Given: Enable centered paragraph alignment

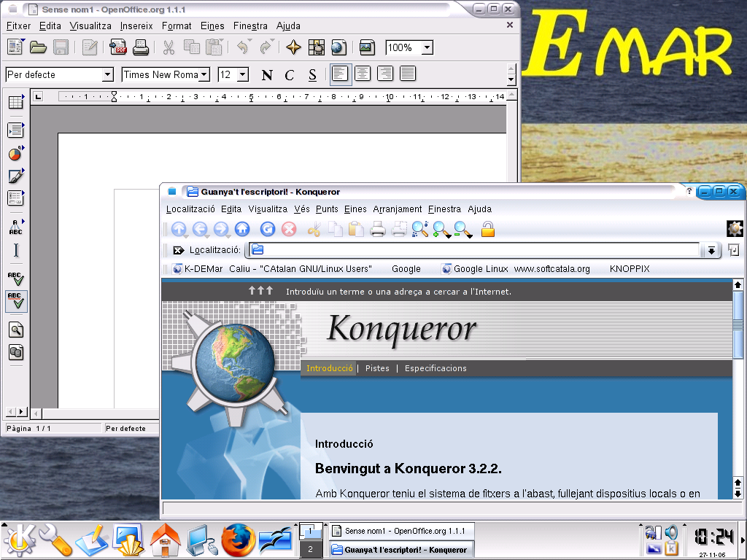Looking at the screenshot, I should point(363,74).
